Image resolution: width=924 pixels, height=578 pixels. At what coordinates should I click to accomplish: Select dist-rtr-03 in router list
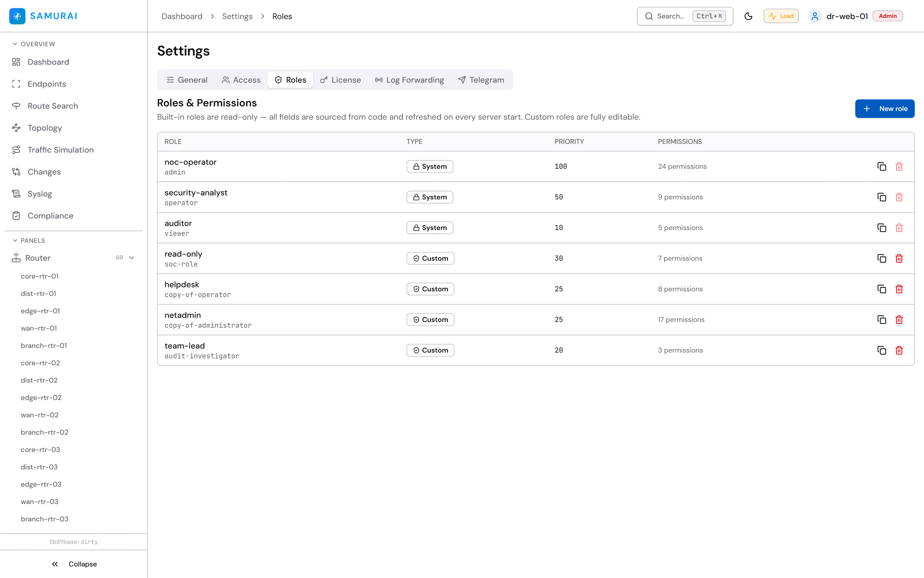click(x=39, y=467)
